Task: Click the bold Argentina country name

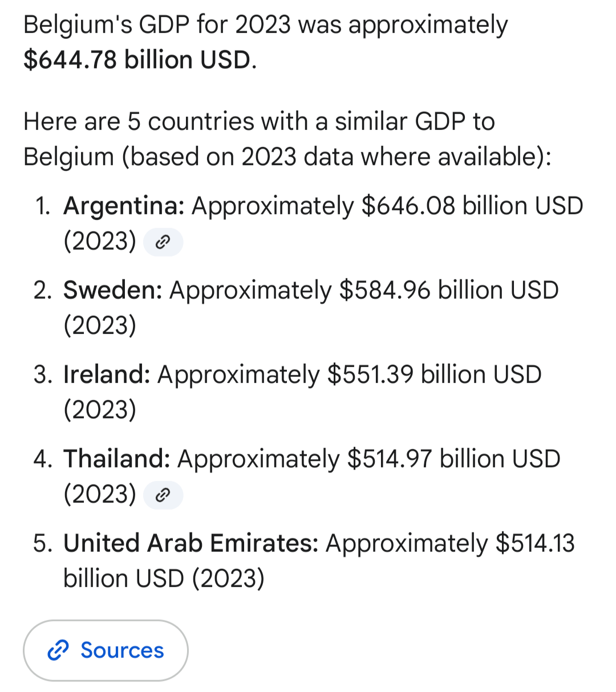Action: coord(123,206)
